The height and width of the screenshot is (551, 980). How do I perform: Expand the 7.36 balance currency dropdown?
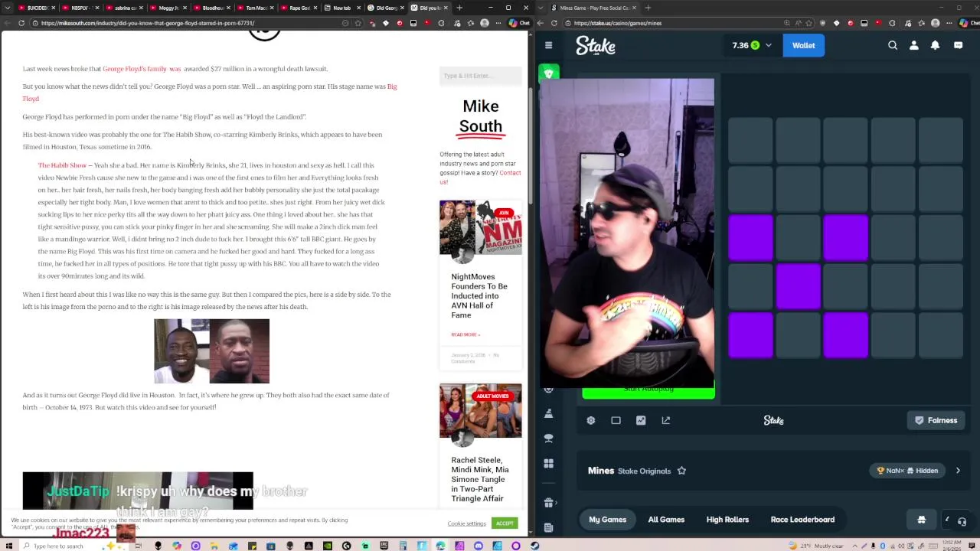769,45
